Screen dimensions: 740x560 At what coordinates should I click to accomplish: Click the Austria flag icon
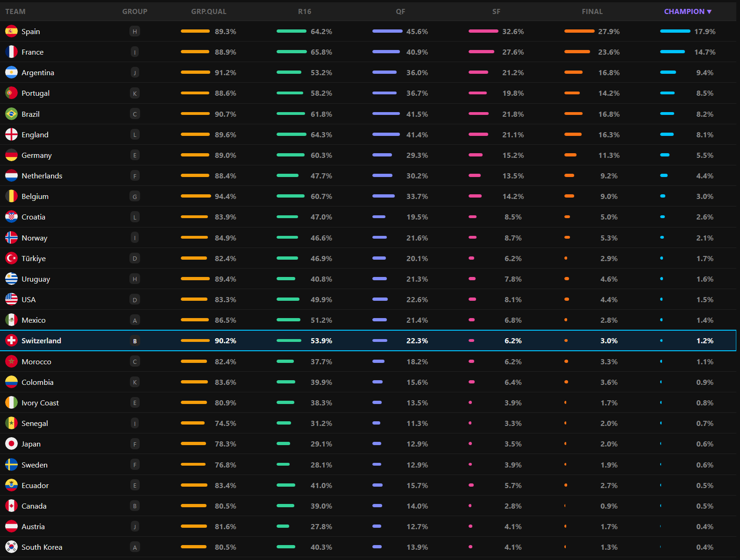(11, 526)
